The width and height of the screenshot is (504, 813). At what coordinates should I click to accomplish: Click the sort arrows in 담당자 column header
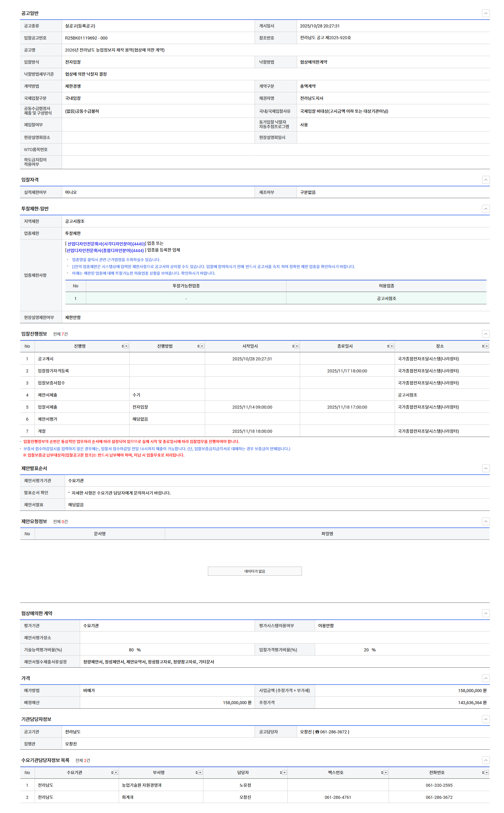coord(281,772)
